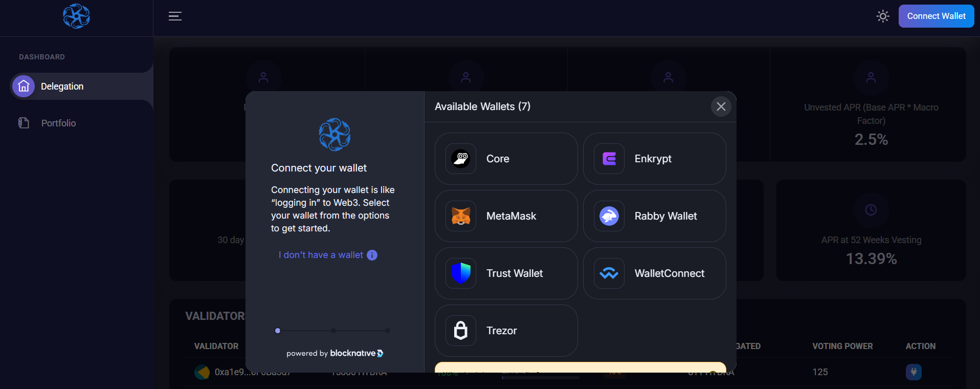Select the Trust Wallet option
Image resolution: width=980 pixels, height=389 pixels.
(x=506, y=273)
